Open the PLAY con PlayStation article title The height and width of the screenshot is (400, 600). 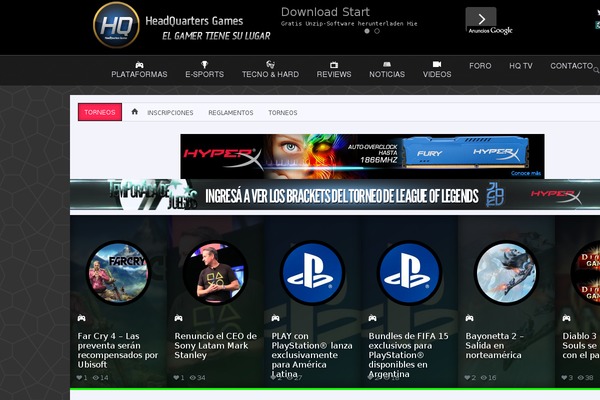click(312, 355)
